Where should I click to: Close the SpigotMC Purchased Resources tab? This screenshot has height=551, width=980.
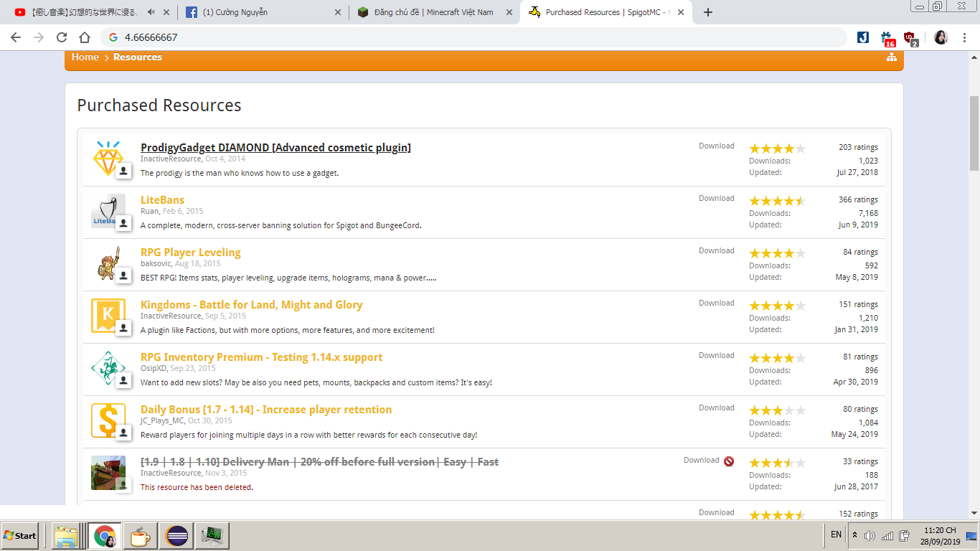[x=680, y=12]
